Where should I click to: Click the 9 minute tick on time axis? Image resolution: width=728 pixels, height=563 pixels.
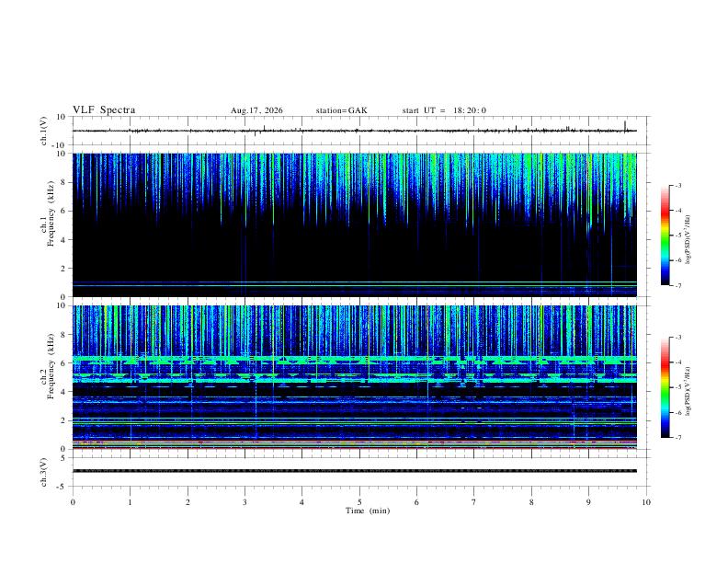[588, 502]
